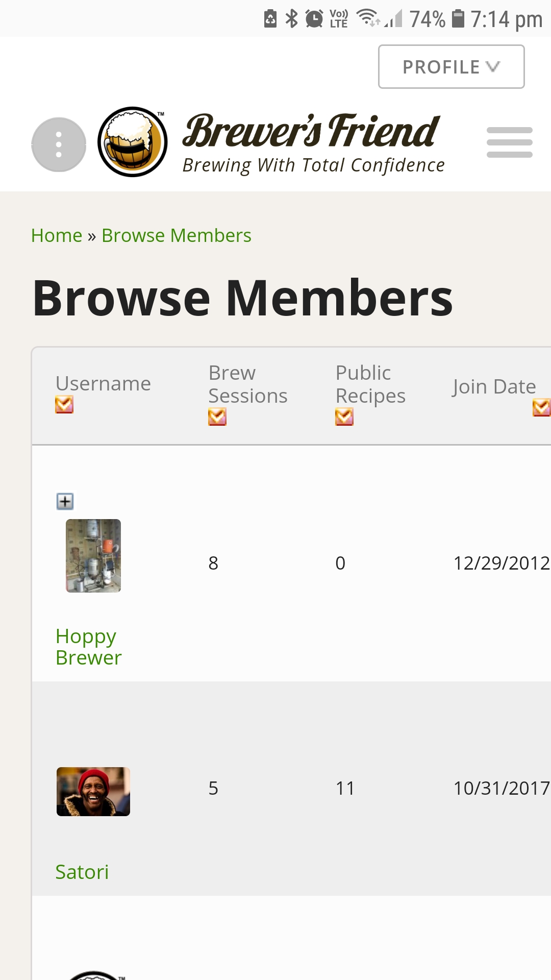The width and height of the screenshot is (551, 980).
Task: View Satori's avatar photo
Action: (93, 791)
